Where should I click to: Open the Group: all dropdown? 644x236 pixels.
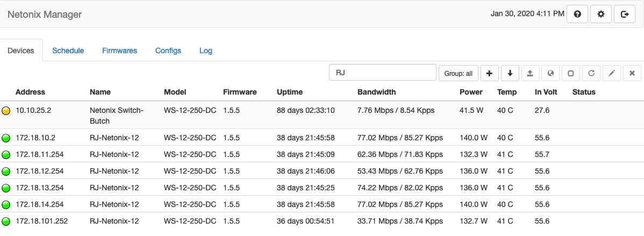pyautogui.click(x=459, y=73)
